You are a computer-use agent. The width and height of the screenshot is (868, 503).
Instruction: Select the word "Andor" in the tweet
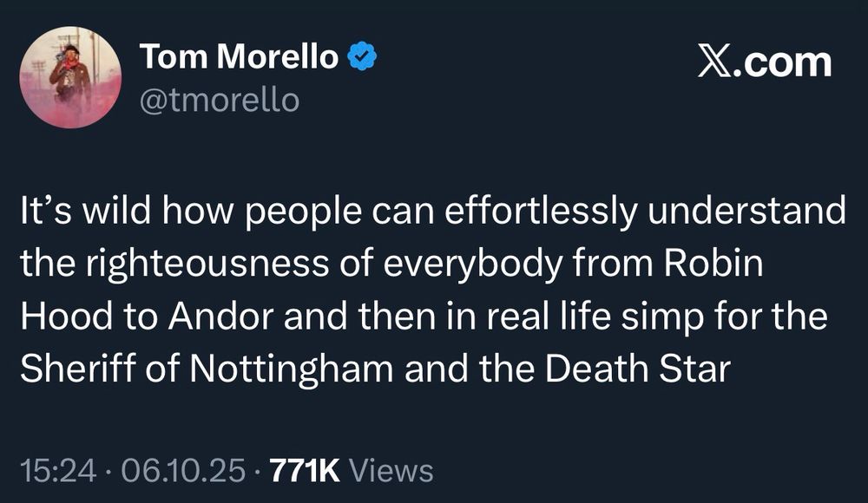coord(221,317)
